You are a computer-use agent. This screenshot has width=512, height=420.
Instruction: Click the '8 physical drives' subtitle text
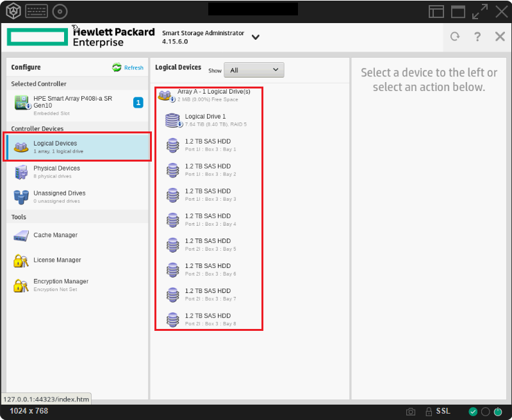tap(53, 176)
